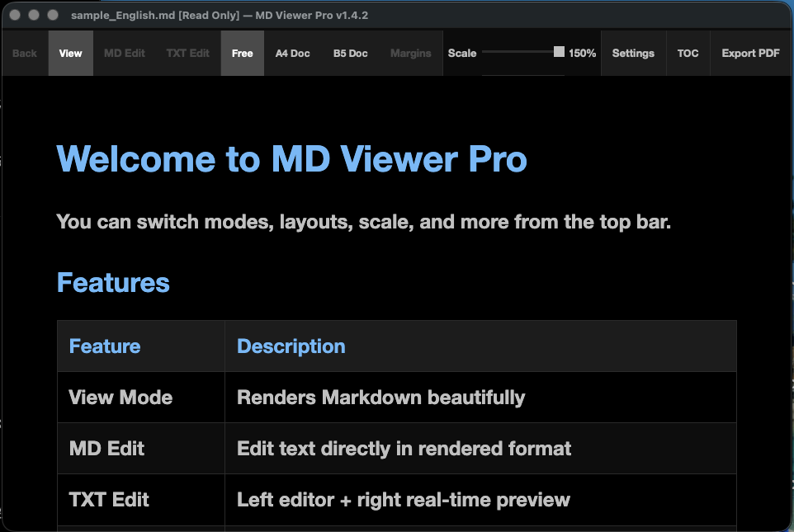794x532 pixels.
Task: Click the 'Features' section heading
Action: tap(113, 282)
